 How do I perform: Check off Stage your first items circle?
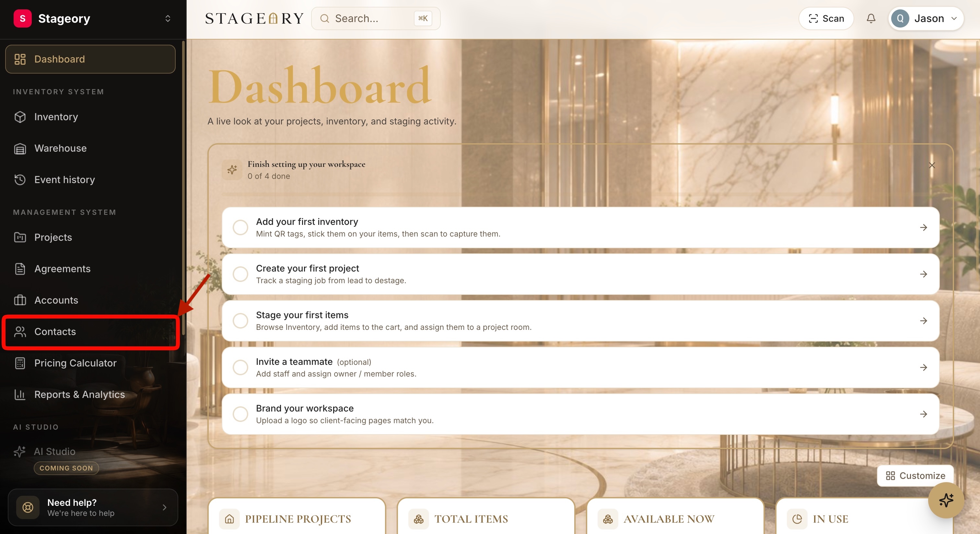(240, 321)
